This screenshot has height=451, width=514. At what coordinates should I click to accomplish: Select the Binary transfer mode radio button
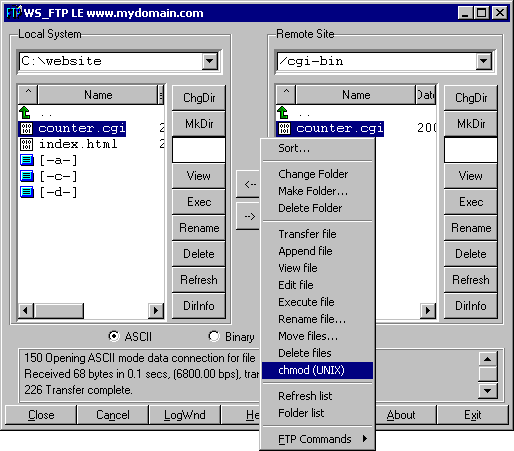[214, 336]
